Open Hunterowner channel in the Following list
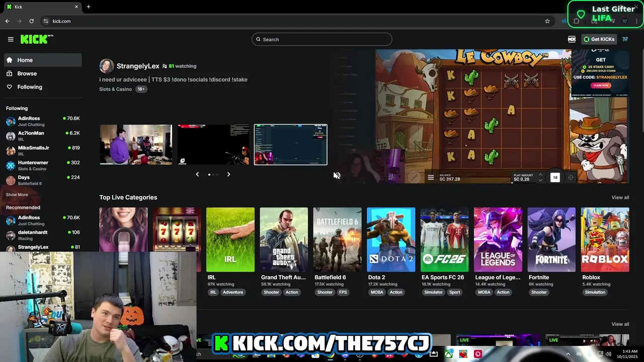Image resolution: width=644 pixels, height=362 pixels. pos(43,165)
